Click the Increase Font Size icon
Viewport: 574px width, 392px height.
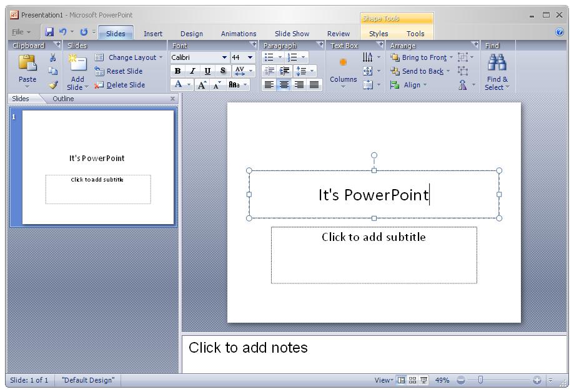tap(202, 85)
